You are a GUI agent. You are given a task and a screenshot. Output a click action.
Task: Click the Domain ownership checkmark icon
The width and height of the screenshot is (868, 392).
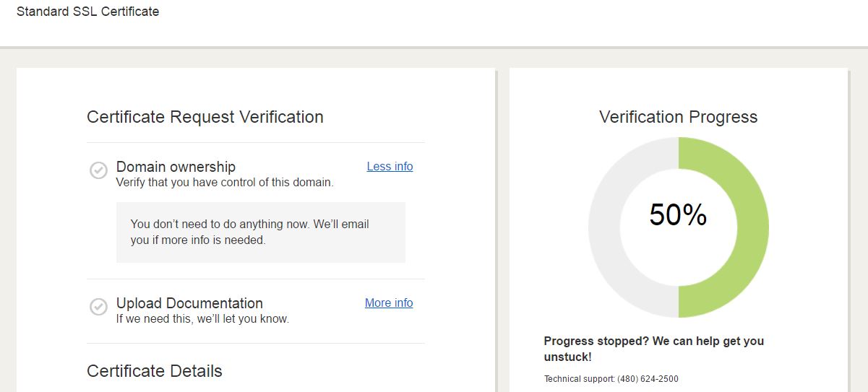pyautogui.click(x=98, y=170)
